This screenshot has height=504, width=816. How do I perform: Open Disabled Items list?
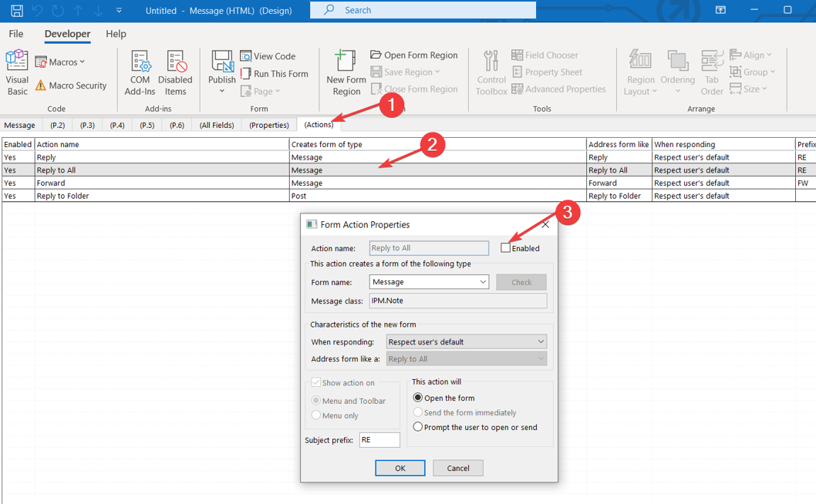[x=175, y=73]
